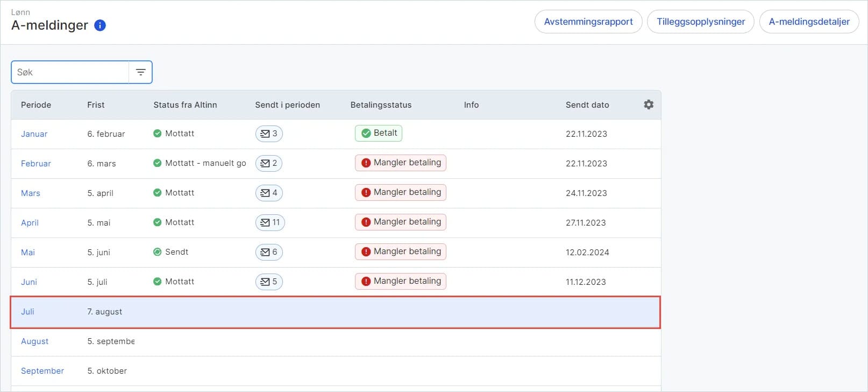Click the Info column header

tap(471, 105)
